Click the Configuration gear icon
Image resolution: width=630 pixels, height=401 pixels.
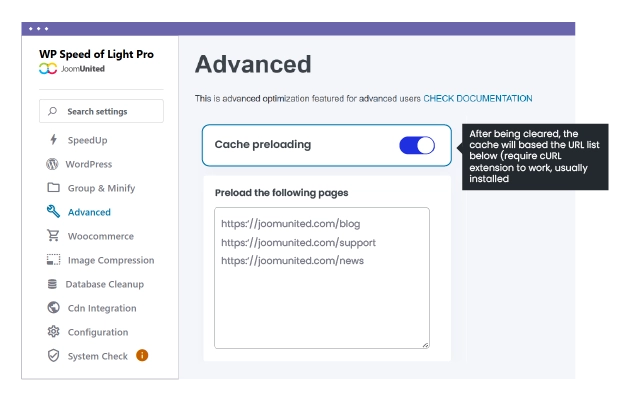[53, 332]
